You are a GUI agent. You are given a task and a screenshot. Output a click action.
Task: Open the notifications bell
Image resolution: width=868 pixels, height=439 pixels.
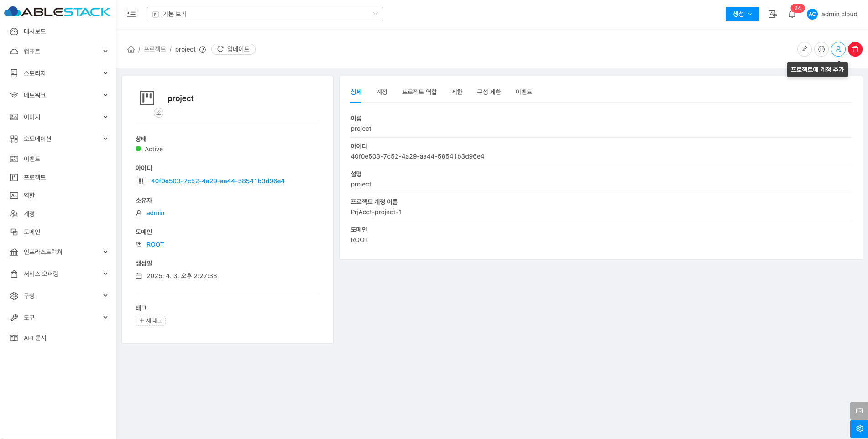(792, 15)
